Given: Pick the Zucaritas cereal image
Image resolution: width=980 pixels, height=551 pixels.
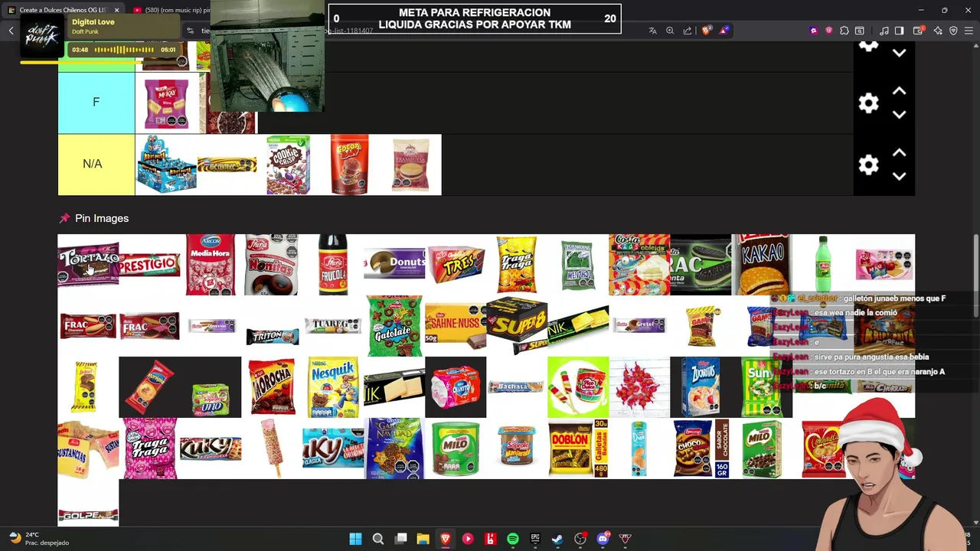Looking at the screenshot, I should click(701, 387).
